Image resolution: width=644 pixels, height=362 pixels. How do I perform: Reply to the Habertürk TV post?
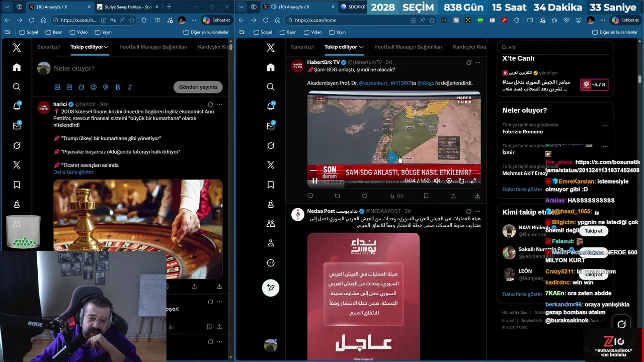coord(310,196)
